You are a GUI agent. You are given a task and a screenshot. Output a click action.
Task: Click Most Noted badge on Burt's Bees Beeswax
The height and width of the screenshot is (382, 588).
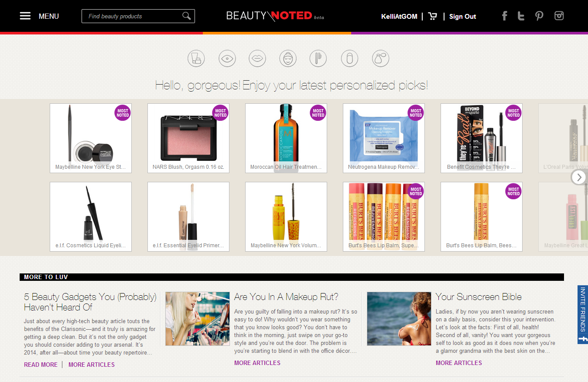tap(513, 191)
